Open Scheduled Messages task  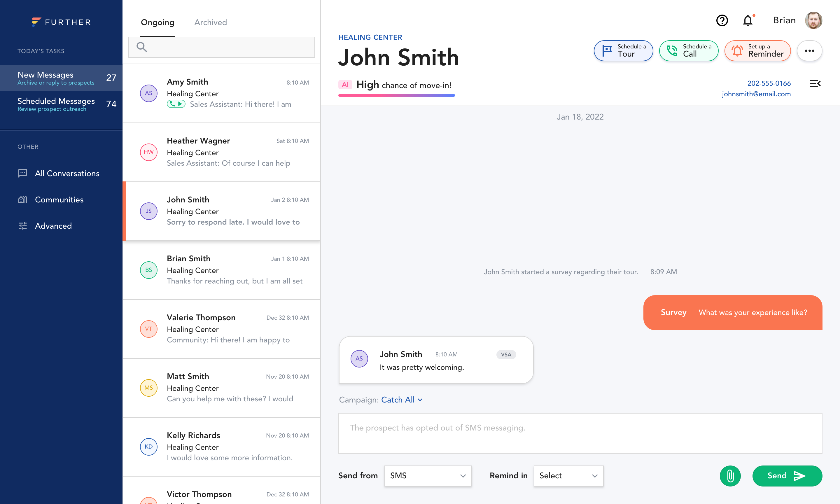pos(61,104)
